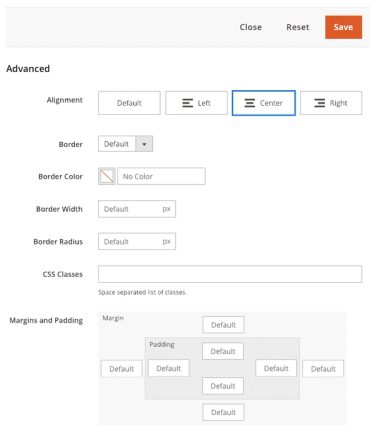375x427 pixels.
Task: Open the Border style dropdown arrow
Action: 144,144
